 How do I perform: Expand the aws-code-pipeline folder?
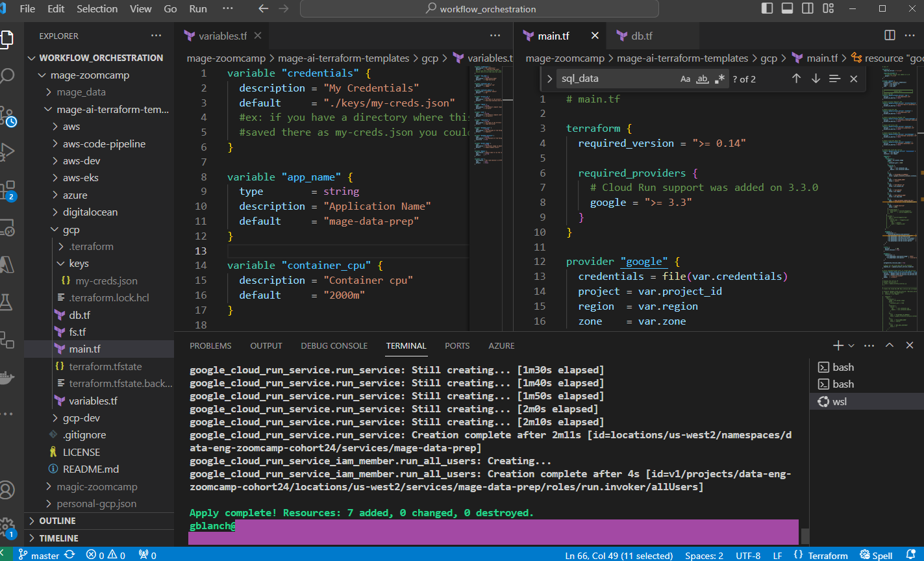pos(99,143)
